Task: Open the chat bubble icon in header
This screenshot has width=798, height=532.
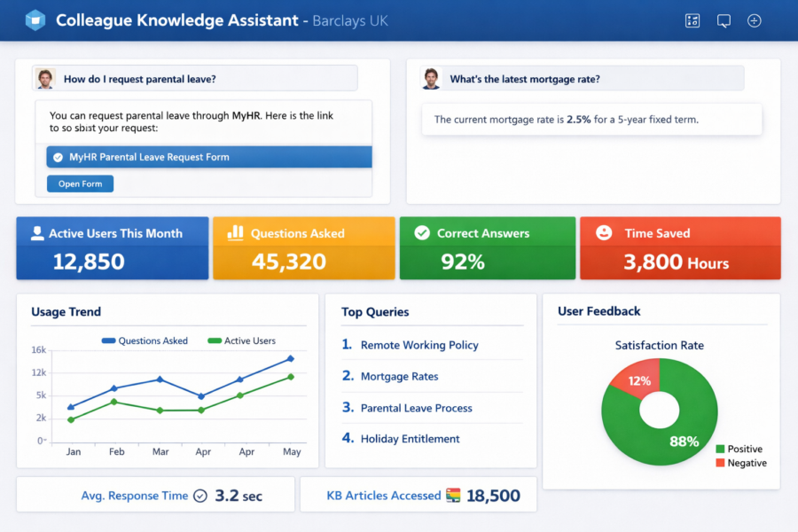Action: (724, 21)
